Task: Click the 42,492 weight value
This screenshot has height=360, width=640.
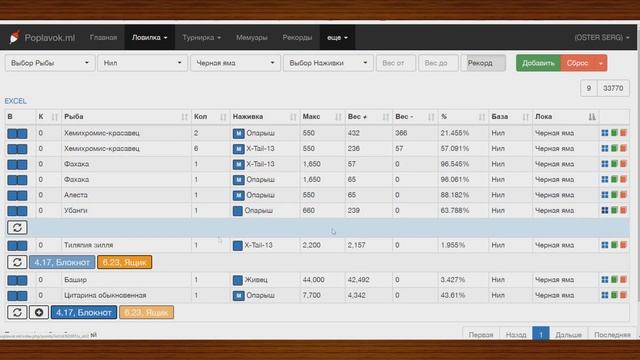Action: (358, 280)
